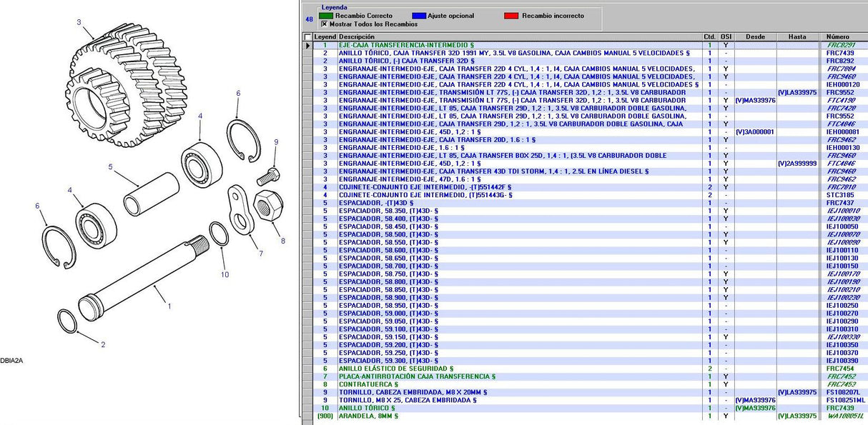Click the OSI column header
Screen dimensions: 868x425
pyautogui.click(x=725, y=36)
